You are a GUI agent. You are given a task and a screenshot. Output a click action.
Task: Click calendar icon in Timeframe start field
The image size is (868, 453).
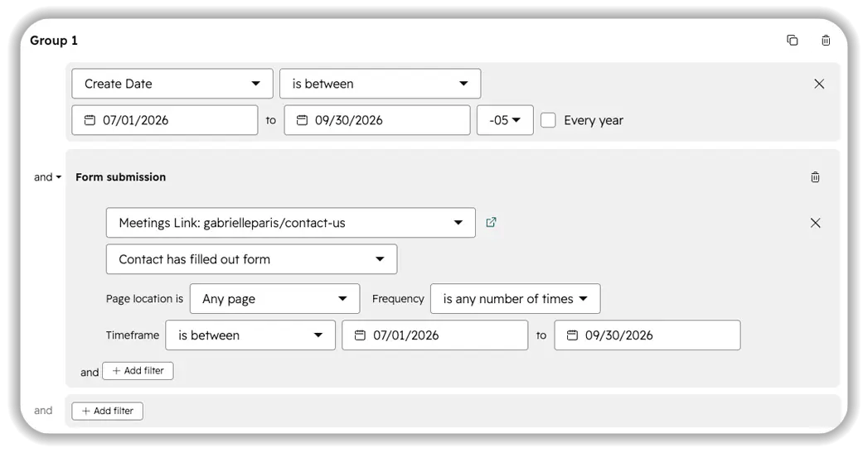point(360,335)
